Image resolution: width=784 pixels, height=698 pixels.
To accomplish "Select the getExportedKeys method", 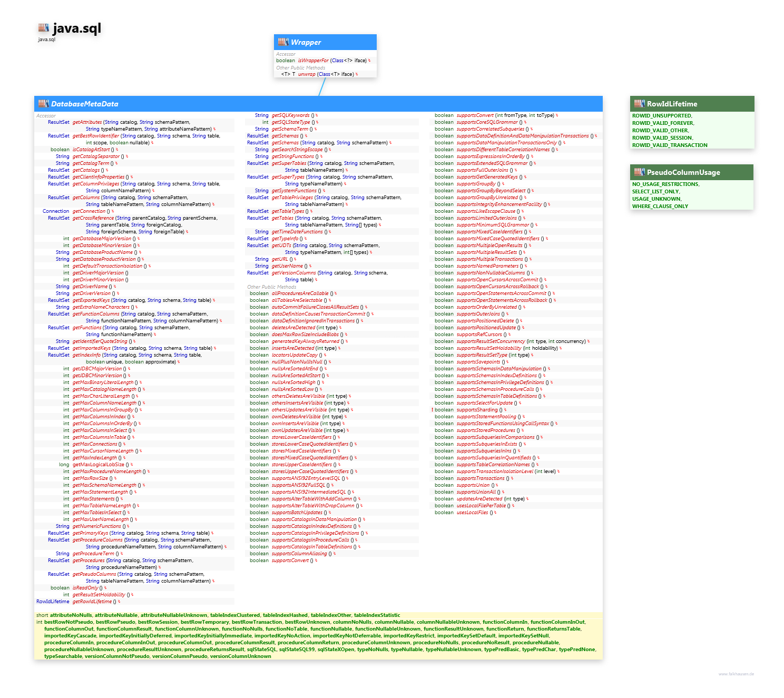I will tap(91, 300).
